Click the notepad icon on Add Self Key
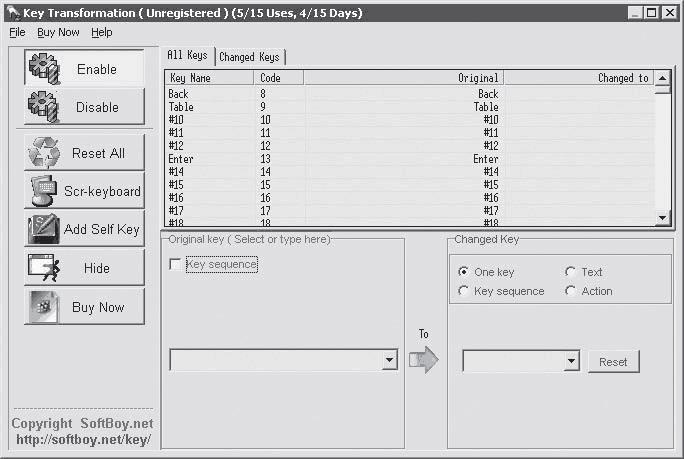Image resolution: width=684 pixels, height=459 pixels. coord(43,228)
